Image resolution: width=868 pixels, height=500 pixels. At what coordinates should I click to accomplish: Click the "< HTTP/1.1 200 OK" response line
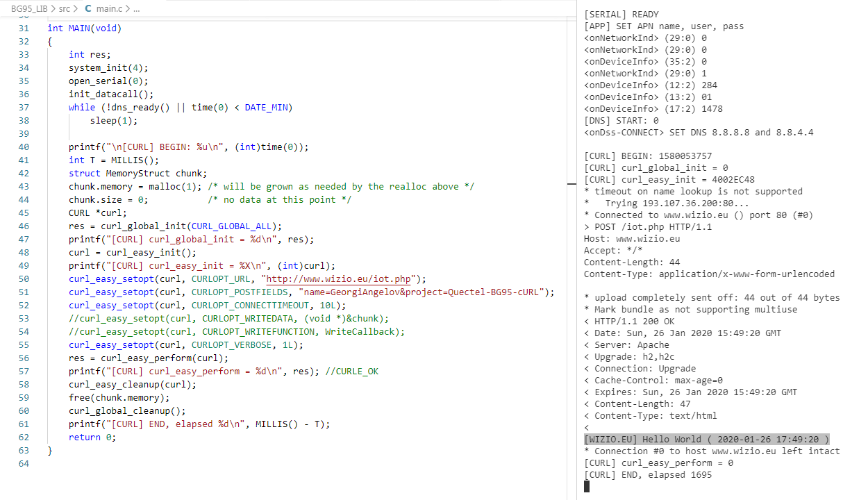pos(629,322)
